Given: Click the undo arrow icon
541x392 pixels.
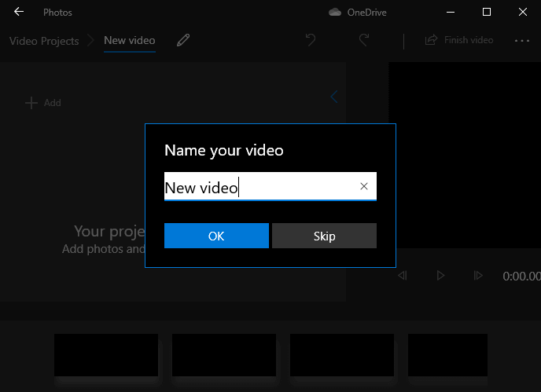Looking at the screenshot, I should tap(311, 40).
